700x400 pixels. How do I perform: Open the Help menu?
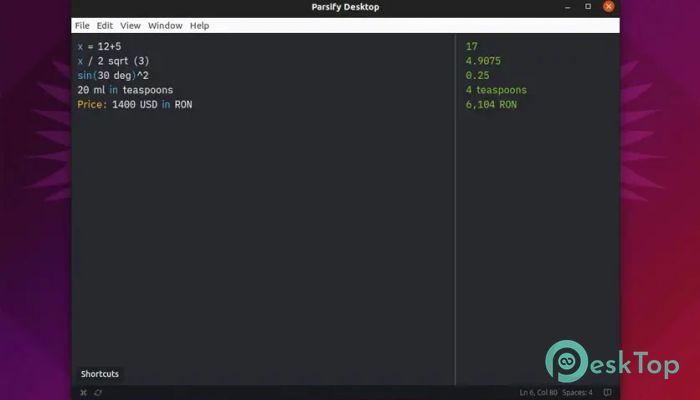[x=200, y=25]
